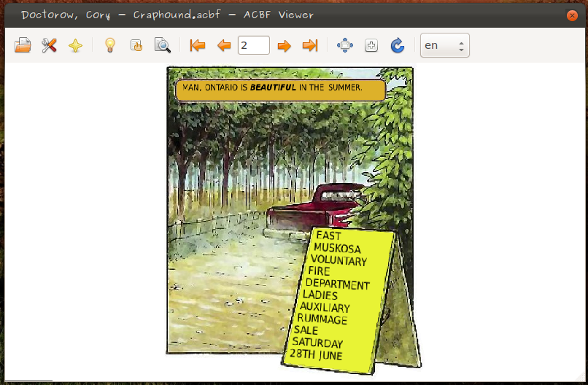Click the yellow star library icon
The height and width of the screenshot is (385, 588).
pos(75,46)
